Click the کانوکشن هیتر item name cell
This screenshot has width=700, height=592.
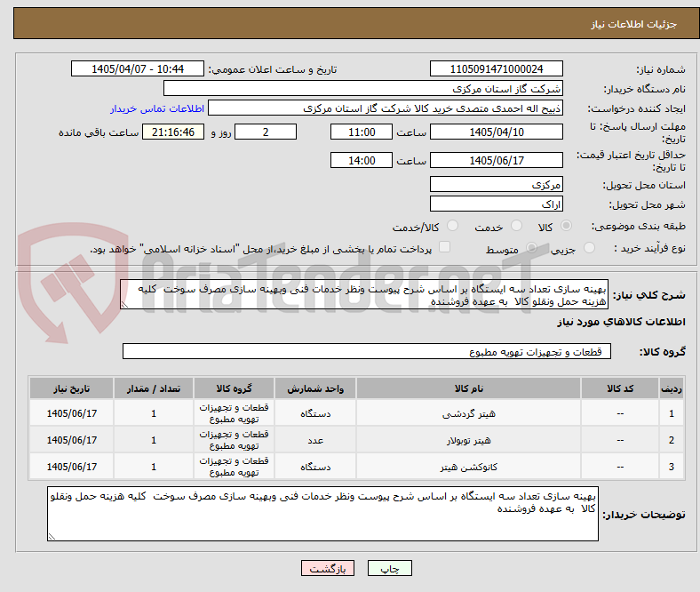[468, 467]
